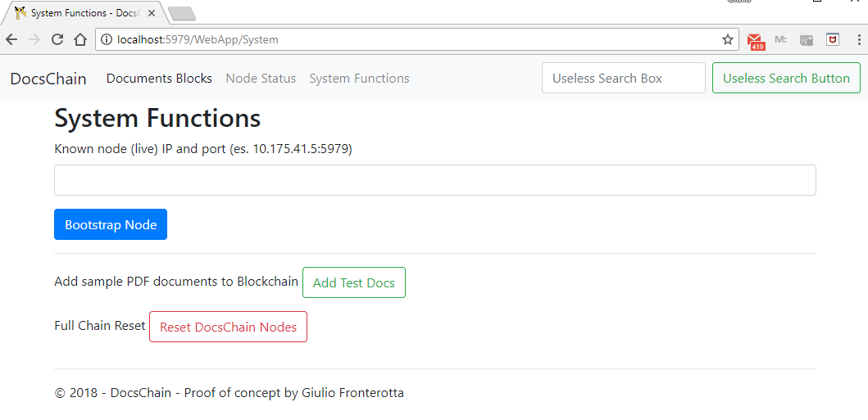The height and width of the screenshot is (420, 868).
Task: Go to the browser home page
Action: click(x=80, y=39)
